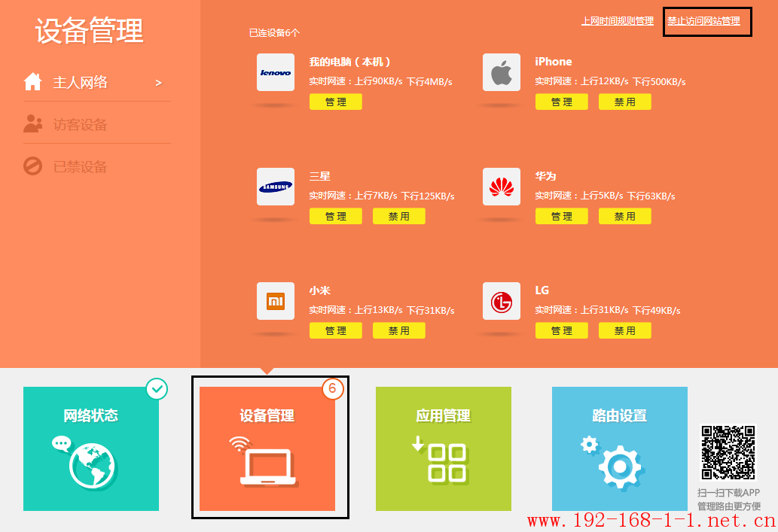Click 禁用 for the iPhone device
Image resolution: width=778 pixels, height=532 pixels.
(x=625, y=102)
